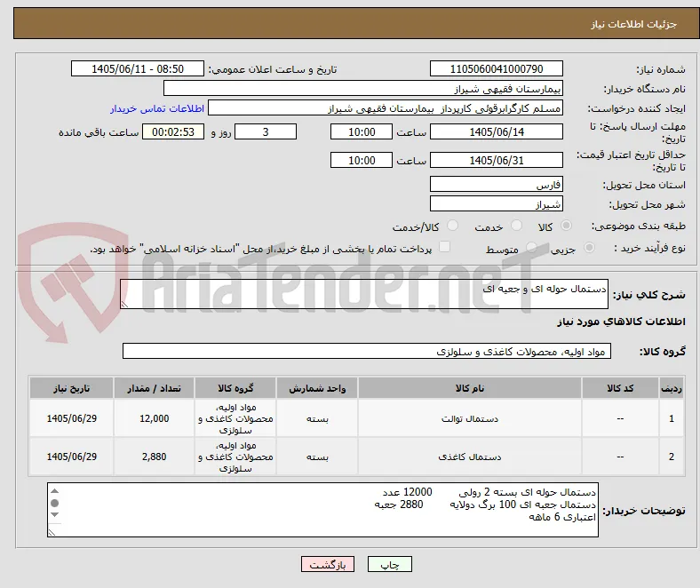Click the بازگشت back button

pyautogui.click(x=328, y=564)
